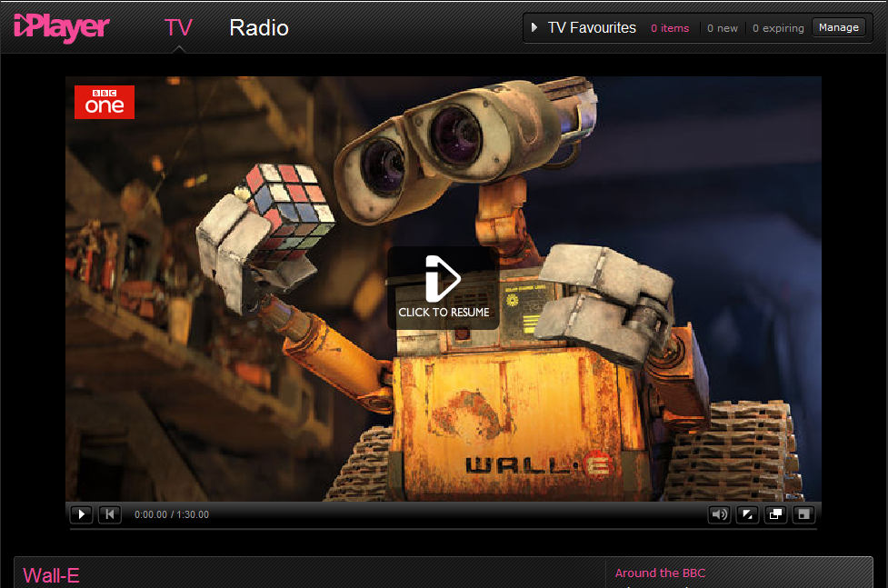This screenshot has width=888, height=588.
Task: Click the CLICK TO RESUME overlay
Action: (443, 286)
